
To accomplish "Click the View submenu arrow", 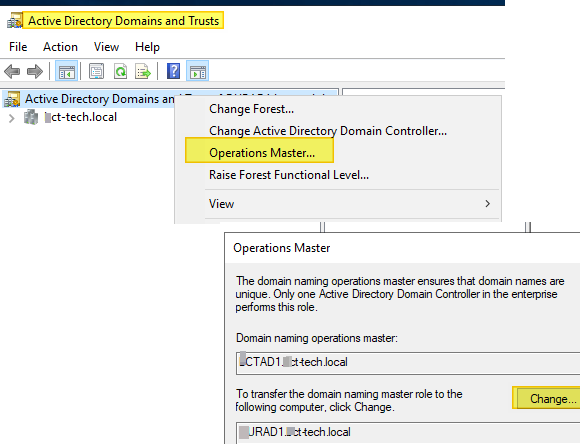I will click(x=488, y=204).
